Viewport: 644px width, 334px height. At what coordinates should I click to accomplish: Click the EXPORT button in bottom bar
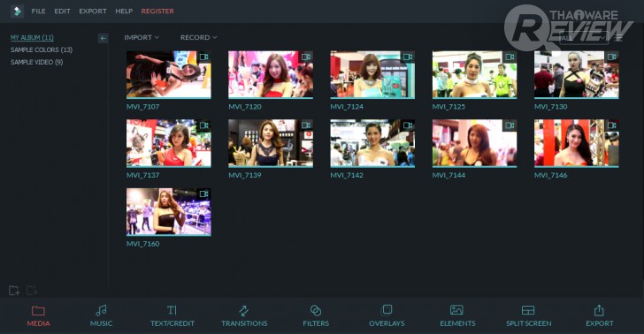[x=599, y=316]
